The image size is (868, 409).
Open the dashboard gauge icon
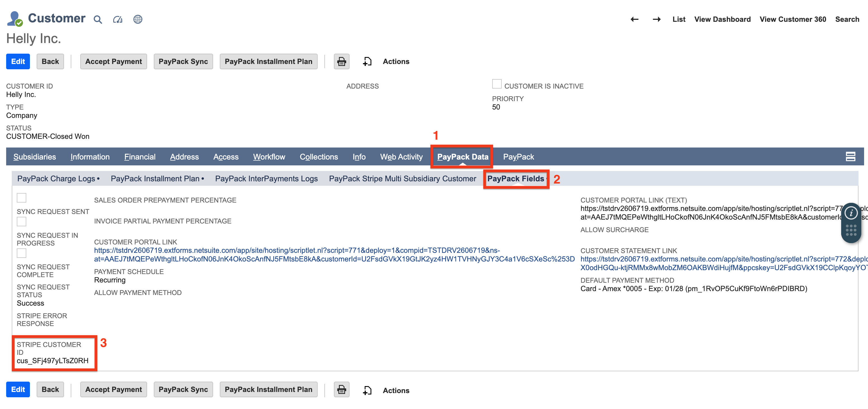click(118, 20)
